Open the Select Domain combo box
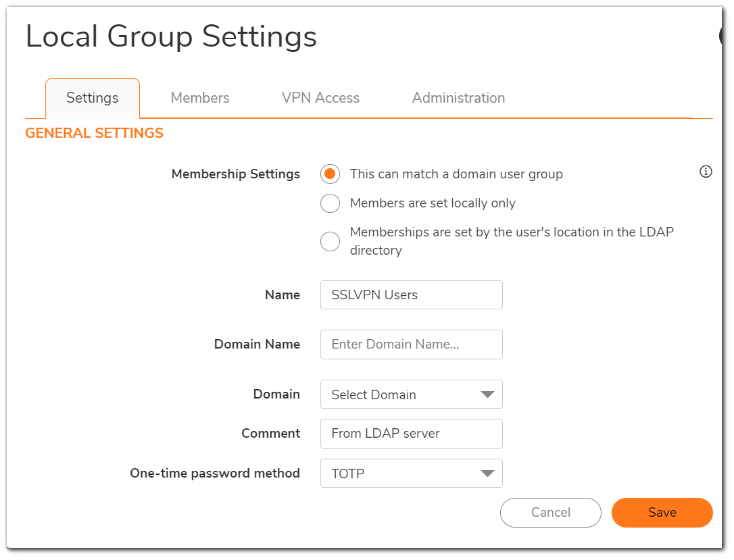This screenshot has height=560, width=734. (411, 394)
